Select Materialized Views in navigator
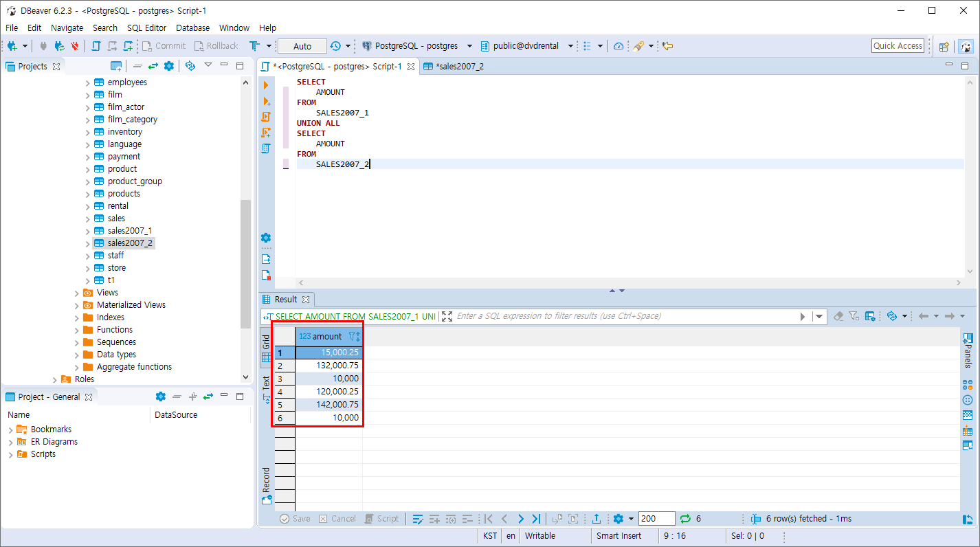 (x=131, y=305)
